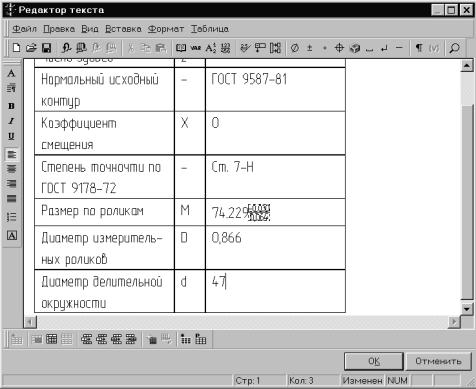Click the cell with value Ст. 7-Н
Viewport: 476px width, 389px height.
(x=275, y=177)
